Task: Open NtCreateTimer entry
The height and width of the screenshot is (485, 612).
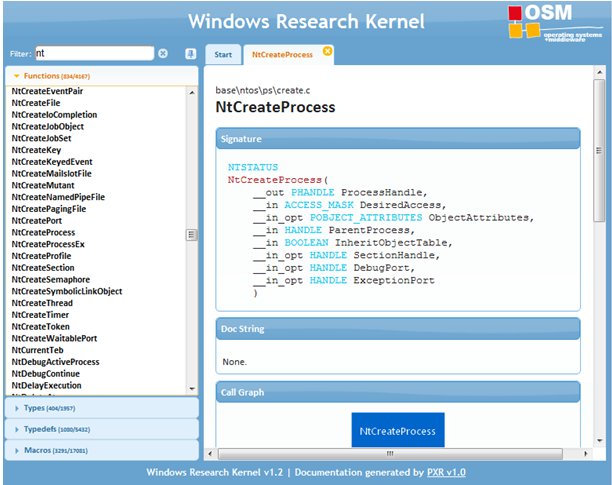Action: [x=40, y=314]
